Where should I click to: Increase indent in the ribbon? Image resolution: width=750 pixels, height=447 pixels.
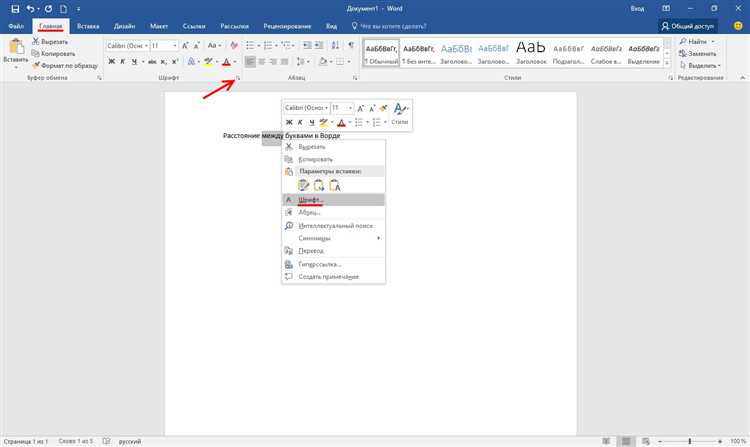tap(319, 45)
